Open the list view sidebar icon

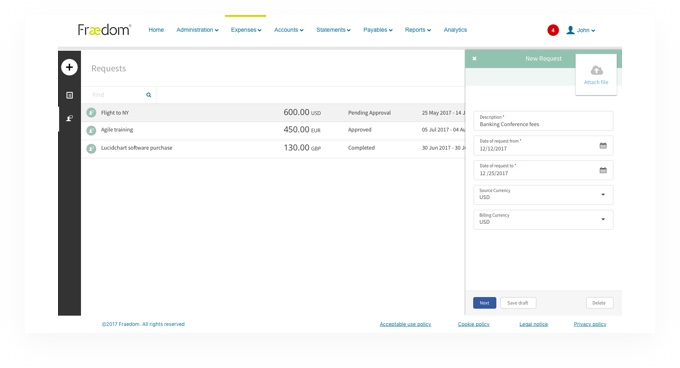pos(69,95)
